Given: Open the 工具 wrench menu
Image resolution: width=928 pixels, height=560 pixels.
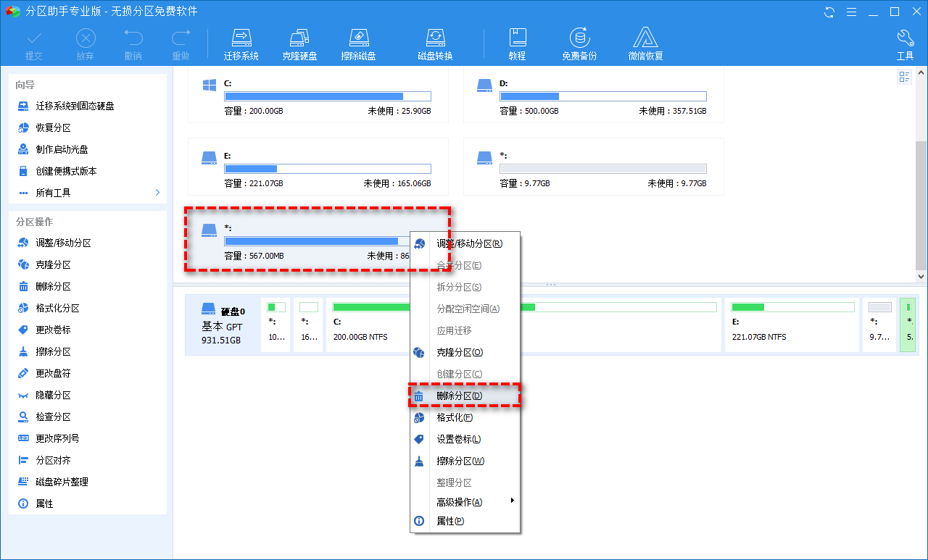Looking at the screenshot, I should [x=906, y=43].
